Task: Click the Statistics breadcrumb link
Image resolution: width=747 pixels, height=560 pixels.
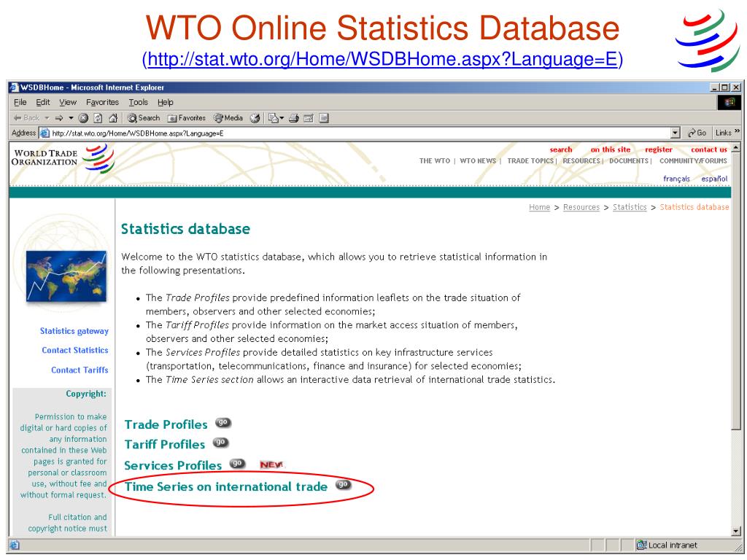Action: [x=630, y=207]
